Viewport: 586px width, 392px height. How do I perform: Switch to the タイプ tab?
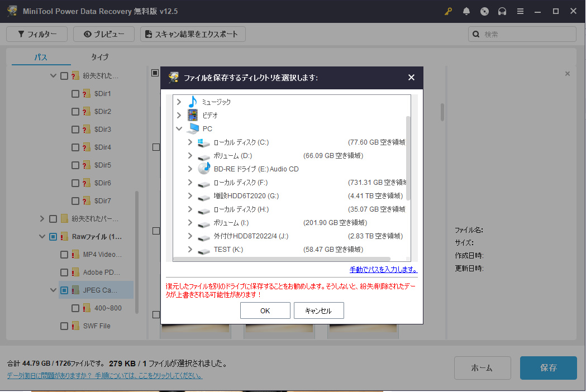[99, 57]
